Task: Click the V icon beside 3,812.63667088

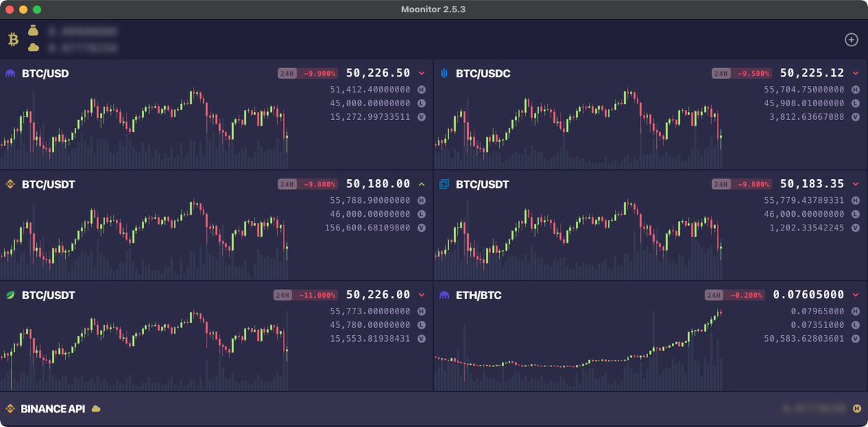Action: coord(856,117)
